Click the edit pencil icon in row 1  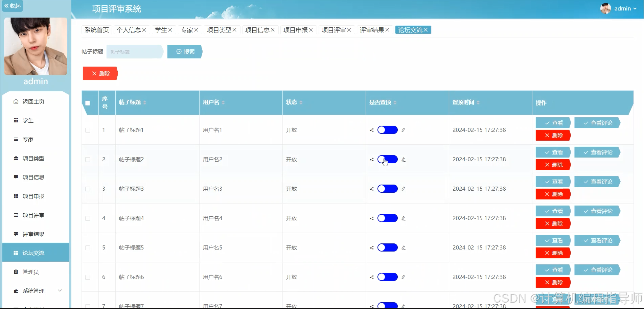[404, 130]
